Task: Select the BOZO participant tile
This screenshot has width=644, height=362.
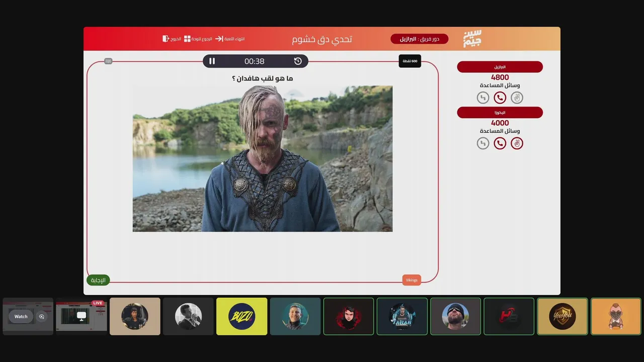Action: pos(242,316)
